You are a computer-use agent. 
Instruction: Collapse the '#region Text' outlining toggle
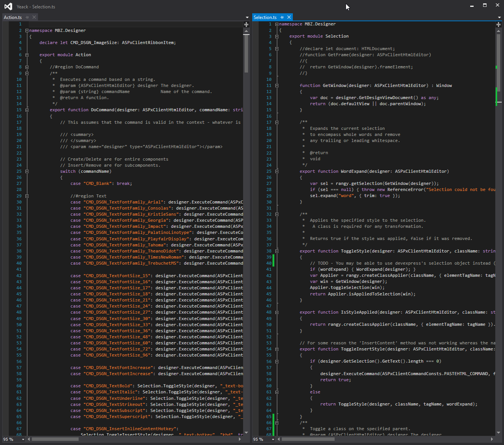(x=27, y=196)
